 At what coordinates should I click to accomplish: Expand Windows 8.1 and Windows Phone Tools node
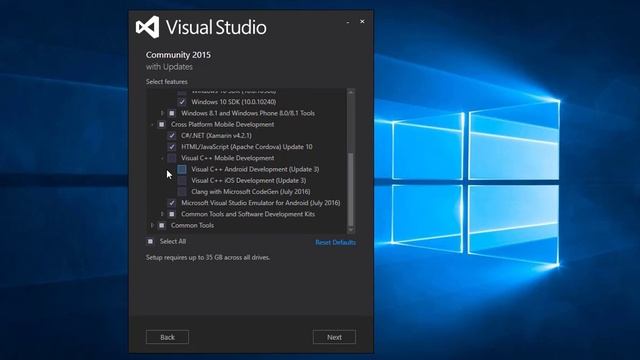162,113
